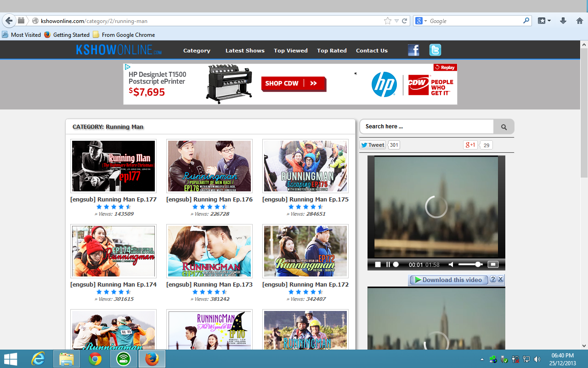This screenshot has width=588, height=368.
Task: Mute the video player speaker icon
Action: [x=451, y=264]
